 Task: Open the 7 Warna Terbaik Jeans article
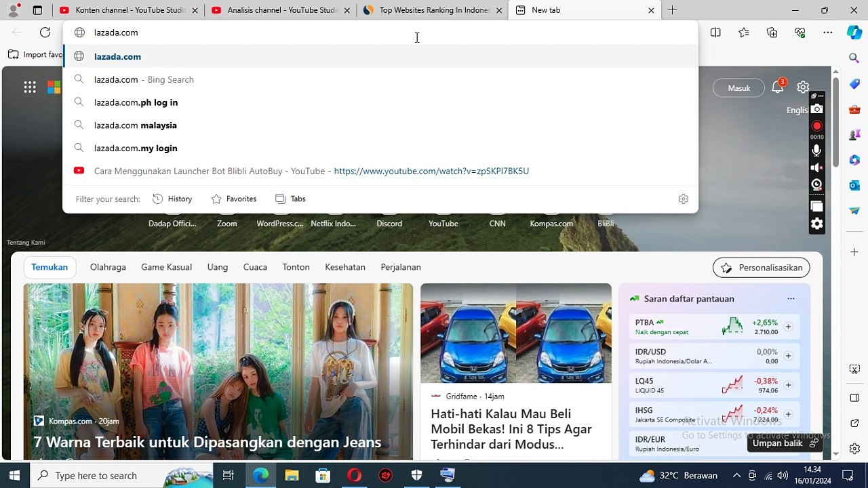click(208, 442)
